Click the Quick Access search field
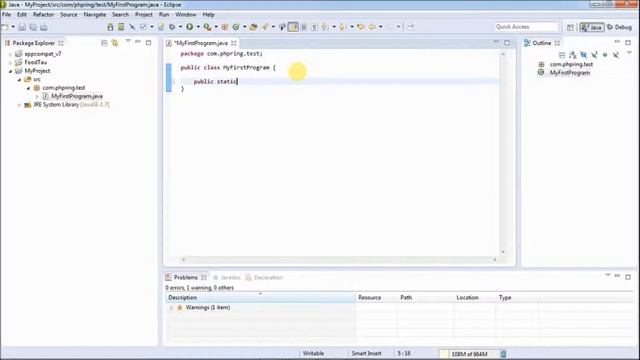The height and width of the screenshot is (360, 640). [x=526, y=27]
